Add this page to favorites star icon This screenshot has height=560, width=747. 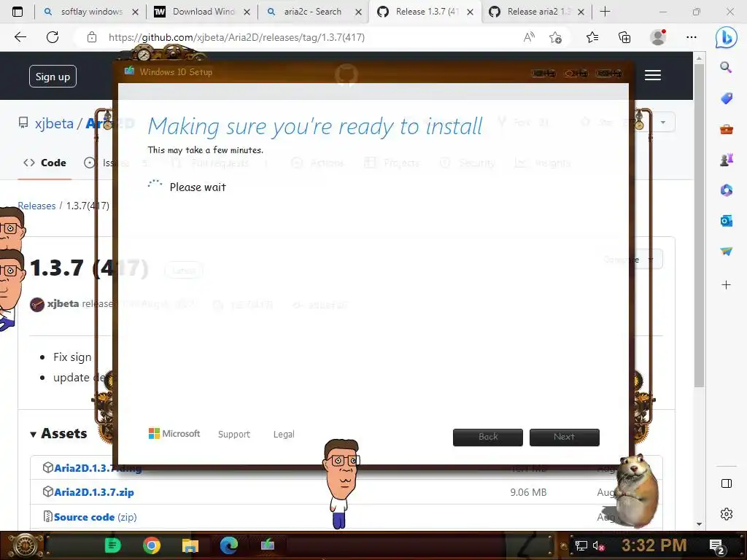pos(555,37)
